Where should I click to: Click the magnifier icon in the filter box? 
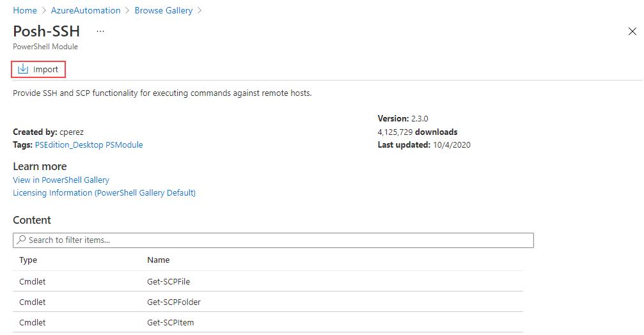[21, 239]
